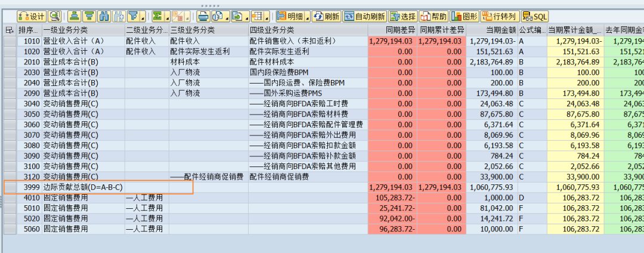Open 帮助 help
644x253 pixels.
coord(434,17)
